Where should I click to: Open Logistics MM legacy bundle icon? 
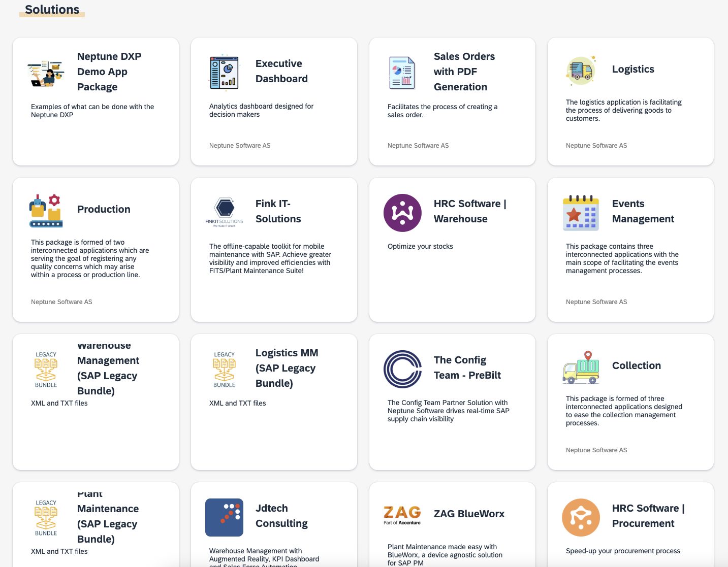(x=224, y=370)
